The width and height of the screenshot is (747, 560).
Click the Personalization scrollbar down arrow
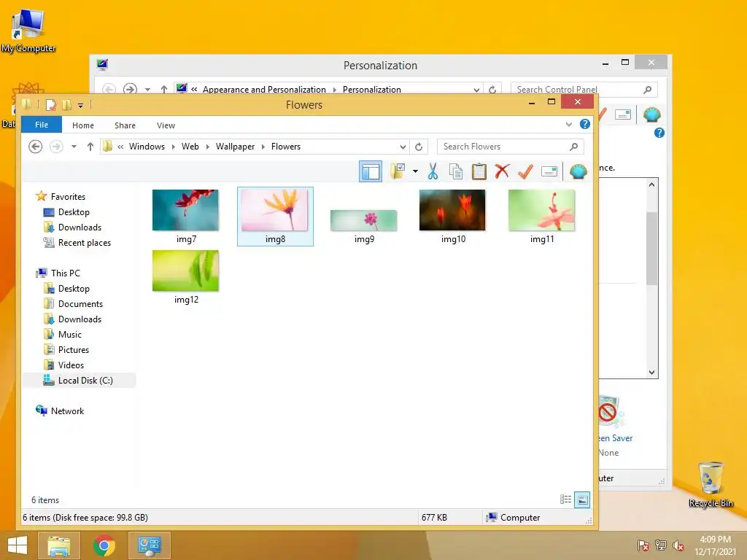tap(651, 373)
